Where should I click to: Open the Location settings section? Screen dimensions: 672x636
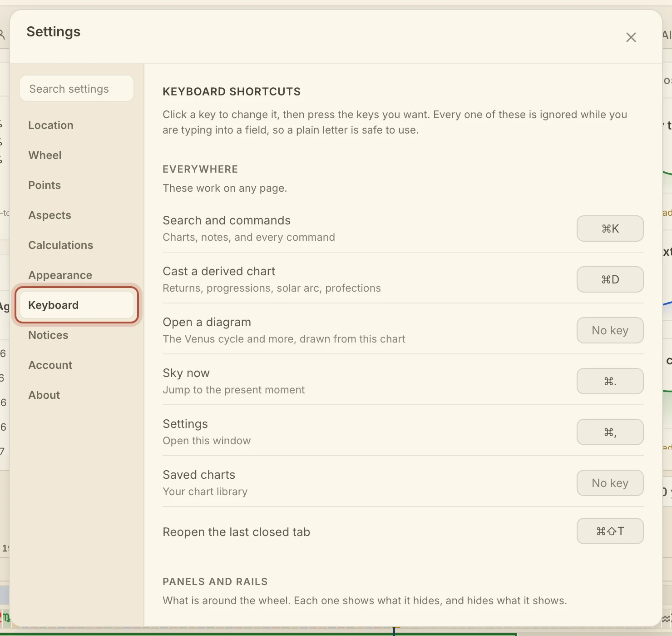tap(77, 125)
